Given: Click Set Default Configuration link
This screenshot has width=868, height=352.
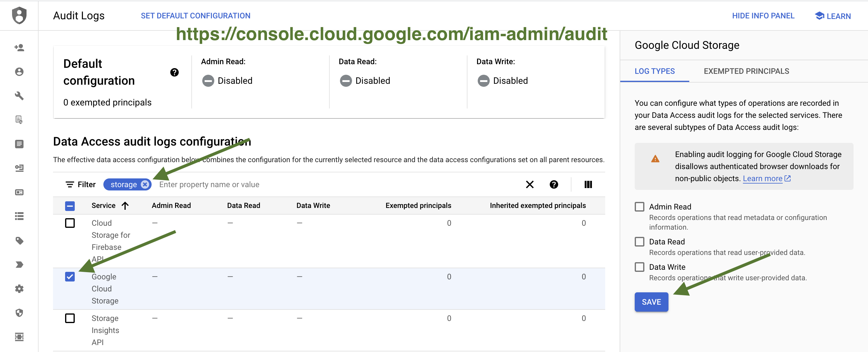Looking at the screenshot, I should point(195,16).
